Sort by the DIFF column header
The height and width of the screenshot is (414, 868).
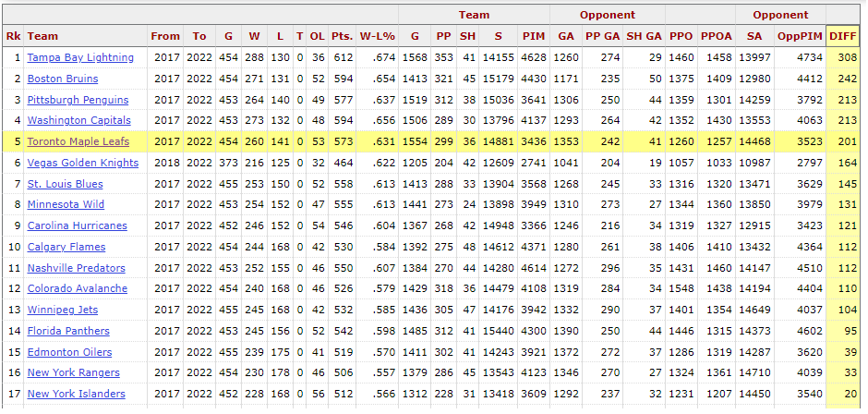(843, 37)
